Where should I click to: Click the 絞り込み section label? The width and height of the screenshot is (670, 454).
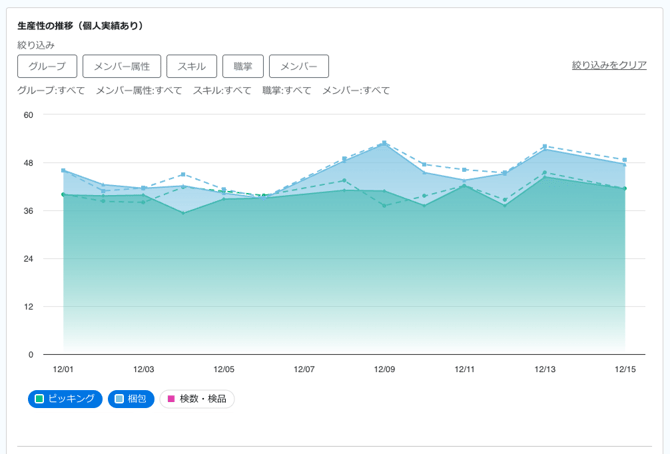[36, 45]
